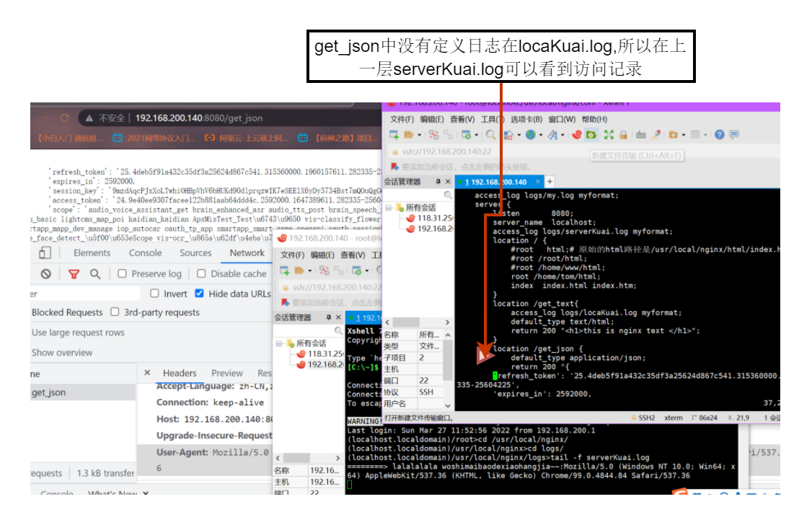
Task: Click Search magnifier icon in DevTools Network
Action: (x=95, y=274)
